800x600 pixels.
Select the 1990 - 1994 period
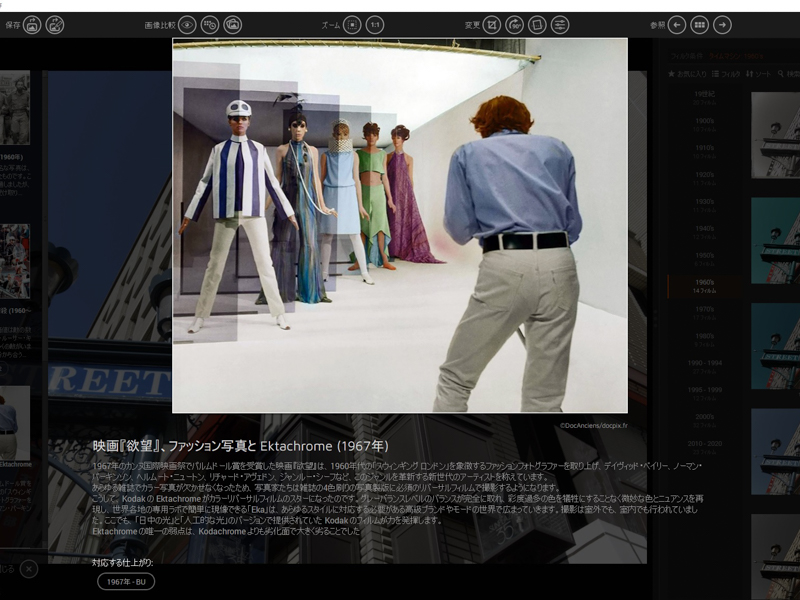[x=705, y=367]
